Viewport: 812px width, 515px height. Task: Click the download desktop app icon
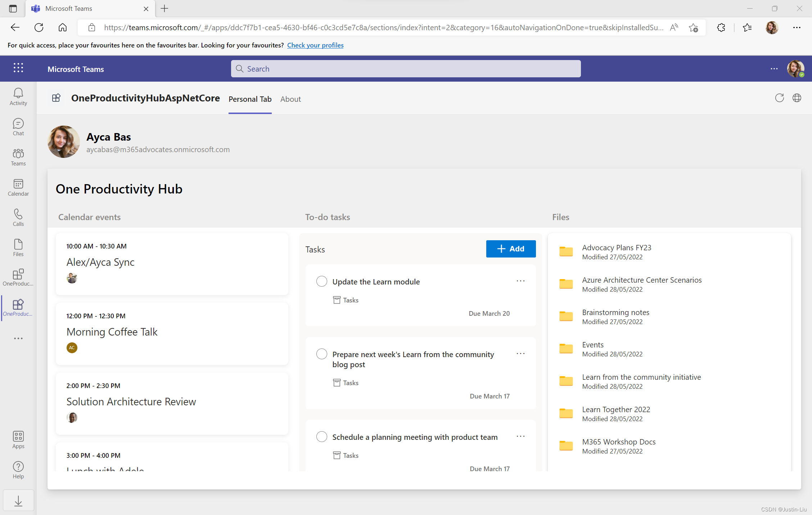coord(18,500)
